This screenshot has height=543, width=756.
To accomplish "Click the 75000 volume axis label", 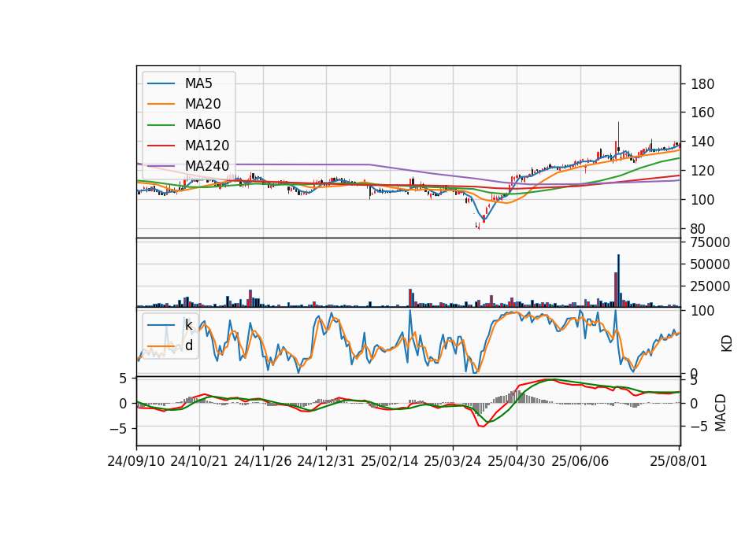I will click(710, 242).
